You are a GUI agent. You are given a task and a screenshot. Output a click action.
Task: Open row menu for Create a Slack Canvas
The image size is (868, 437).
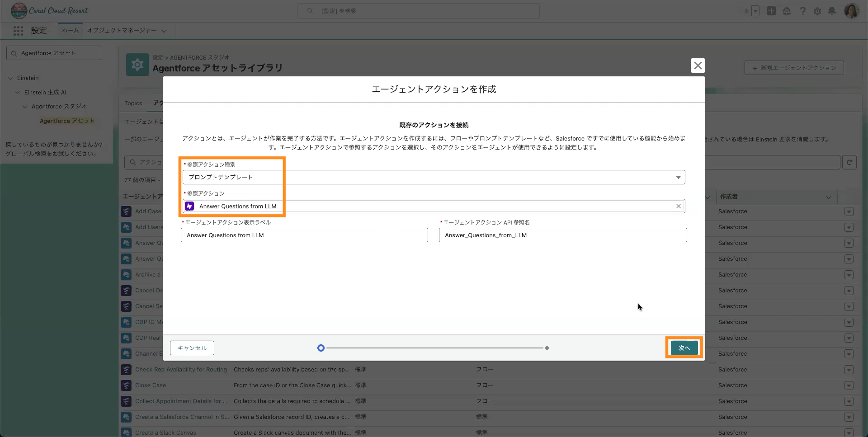click(x=849, y=432)
